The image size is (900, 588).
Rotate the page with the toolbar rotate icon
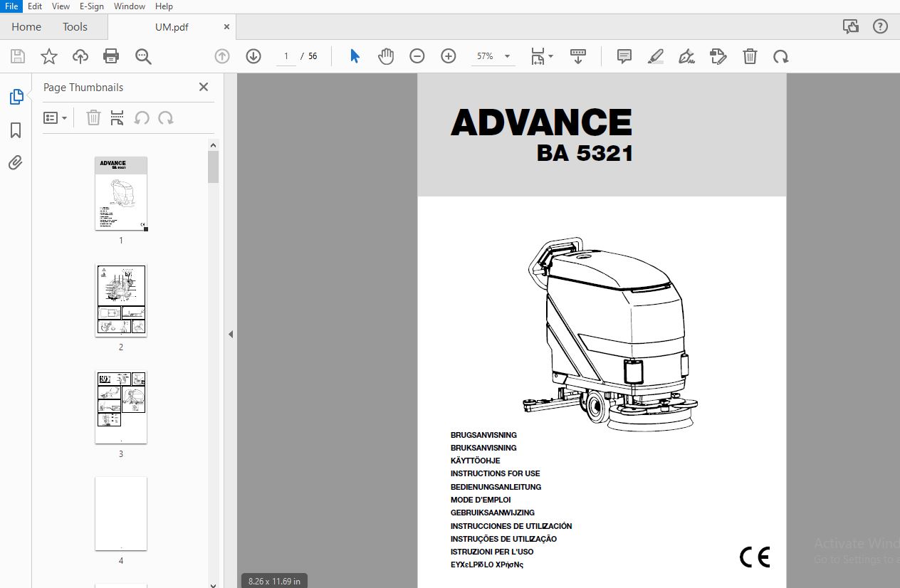[781, 56]
